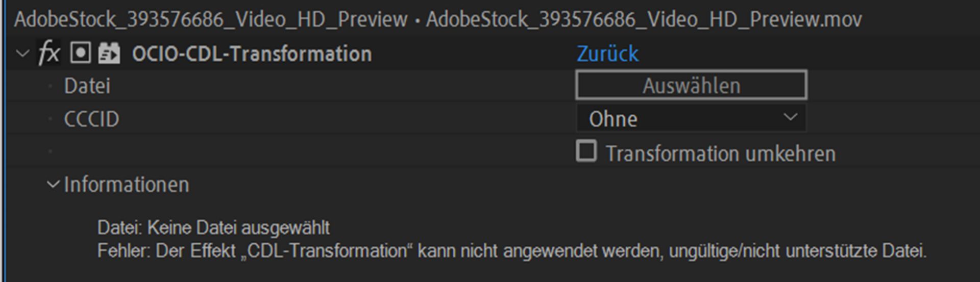Click the small dot before CCCID
The image size is (980, 282).
(50, 119)
